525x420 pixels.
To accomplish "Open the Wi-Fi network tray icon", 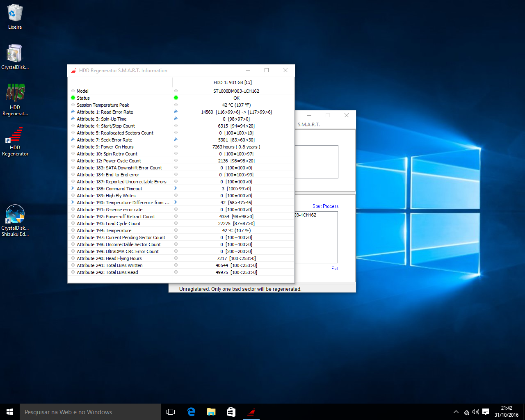I will 466,412.
